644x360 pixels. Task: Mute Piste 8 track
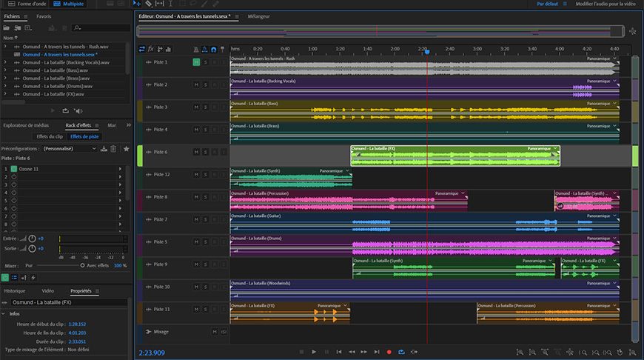coord(196,197)
